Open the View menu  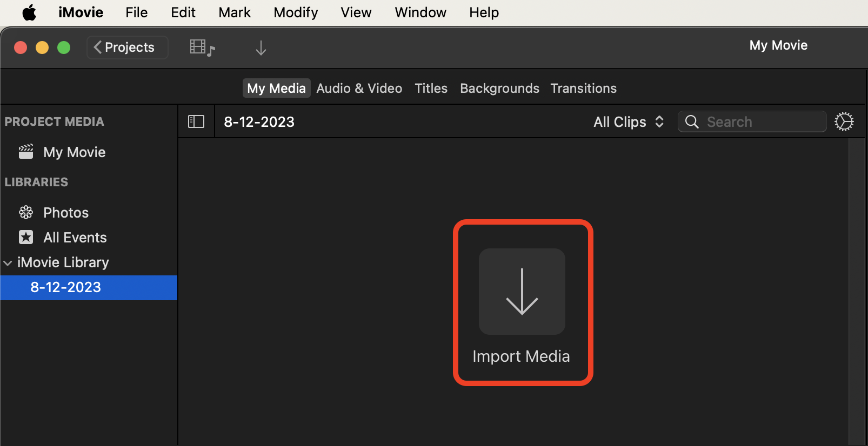point(356,12)
